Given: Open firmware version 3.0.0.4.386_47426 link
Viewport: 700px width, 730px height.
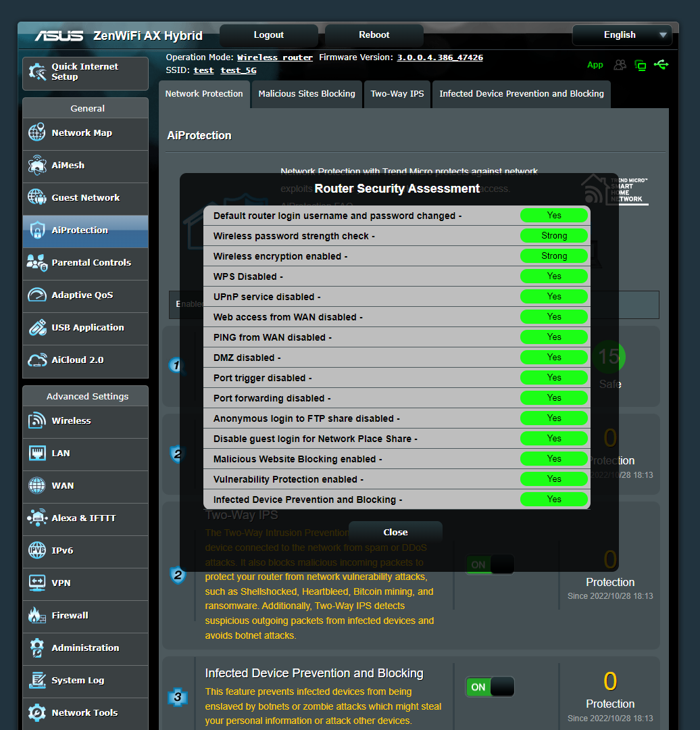Looking at the screenshot, I should pos(439,57).
